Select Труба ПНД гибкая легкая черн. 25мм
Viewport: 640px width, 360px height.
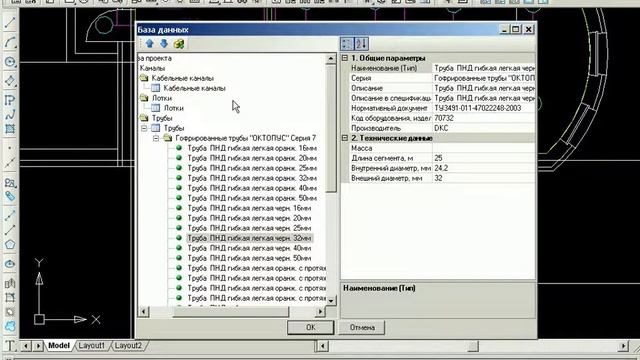point(249,228)
